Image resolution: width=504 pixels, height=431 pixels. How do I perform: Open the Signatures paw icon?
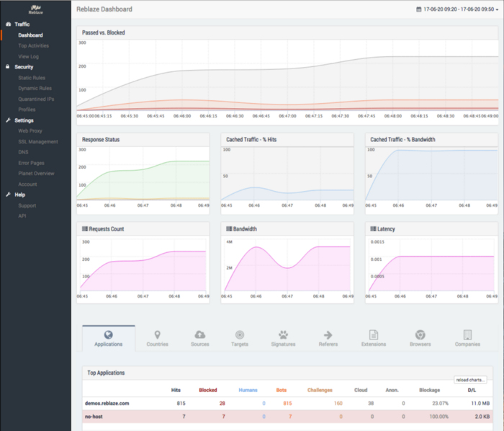pyautogui.click(x=283, y=335)
